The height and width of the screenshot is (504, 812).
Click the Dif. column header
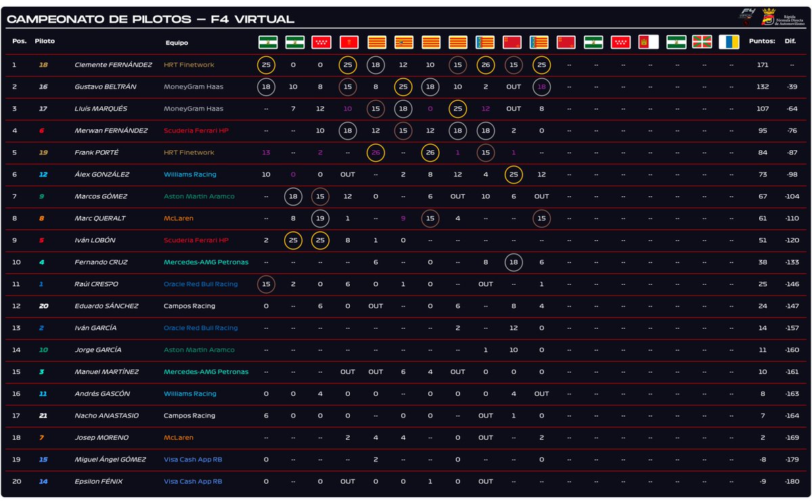[790, 42]
